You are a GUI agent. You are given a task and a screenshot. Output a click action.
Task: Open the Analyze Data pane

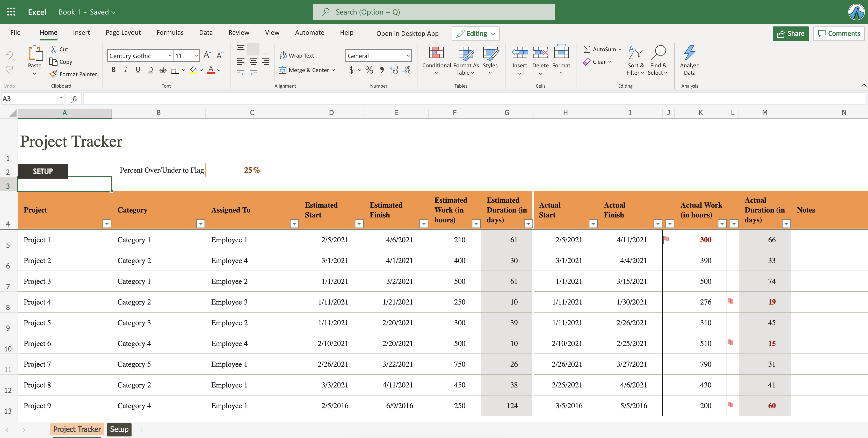(689, 61)
